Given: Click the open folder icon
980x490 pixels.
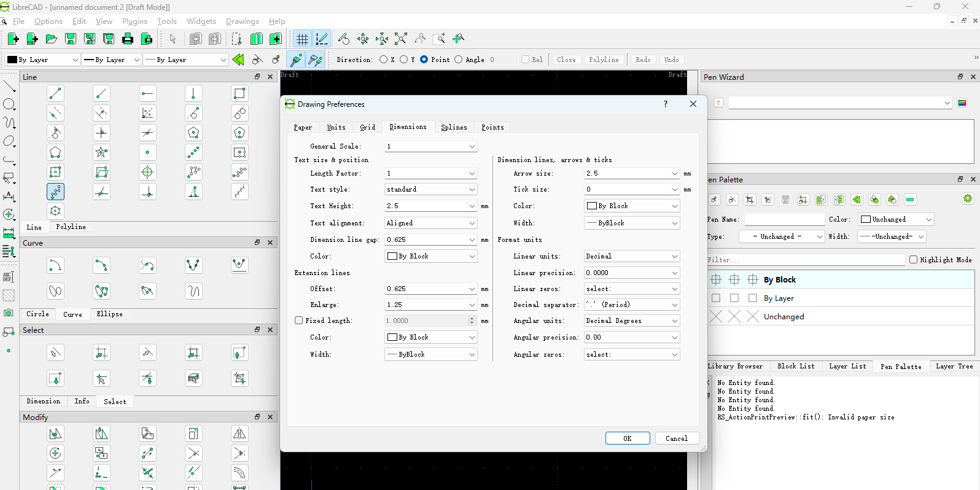Looking at the screenshot, I should [x=52, y=39].
